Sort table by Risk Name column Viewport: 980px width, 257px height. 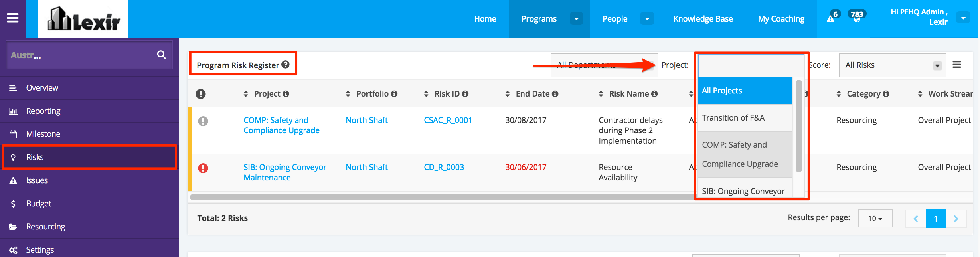[601, 94]
